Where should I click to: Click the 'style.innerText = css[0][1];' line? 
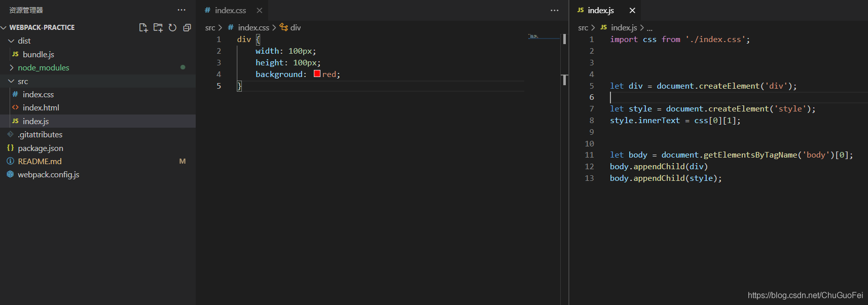pos(675,121)
